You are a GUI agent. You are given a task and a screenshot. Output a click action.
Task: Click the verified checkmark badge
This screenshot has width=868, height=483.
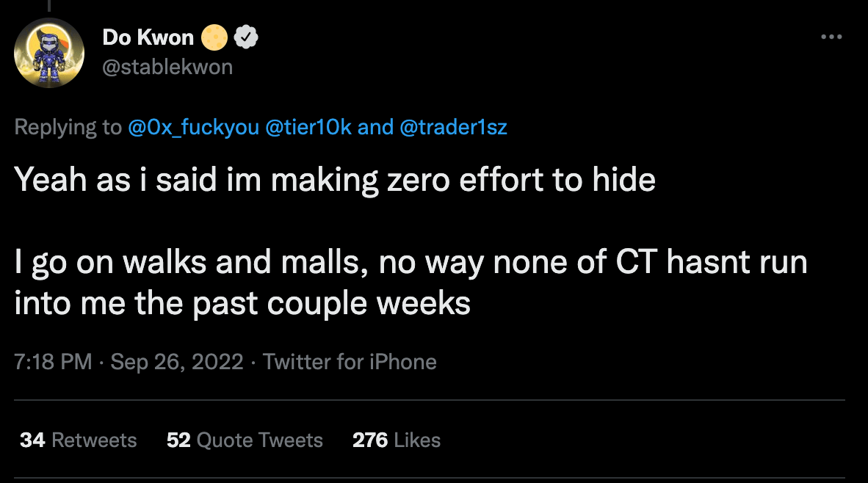[247, 37]
